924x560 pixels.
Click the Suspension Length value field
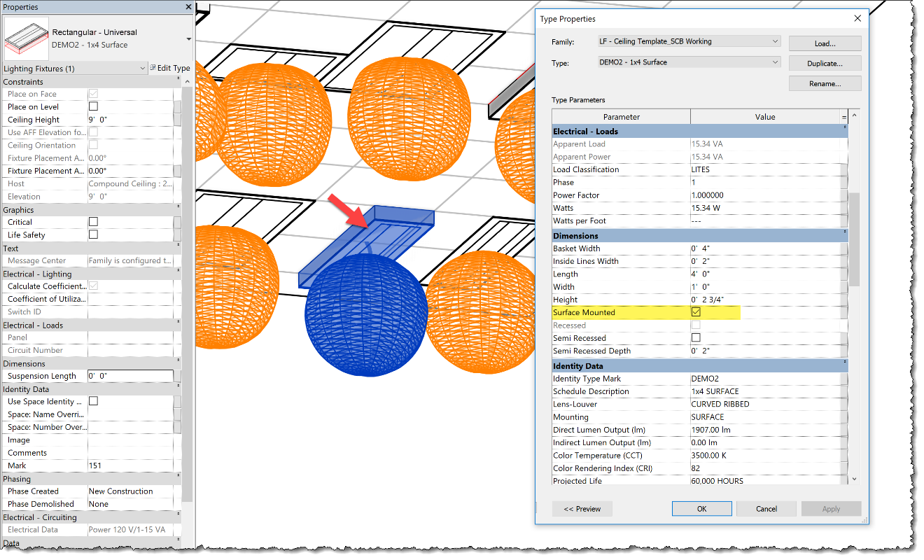[x=129, y=376]
